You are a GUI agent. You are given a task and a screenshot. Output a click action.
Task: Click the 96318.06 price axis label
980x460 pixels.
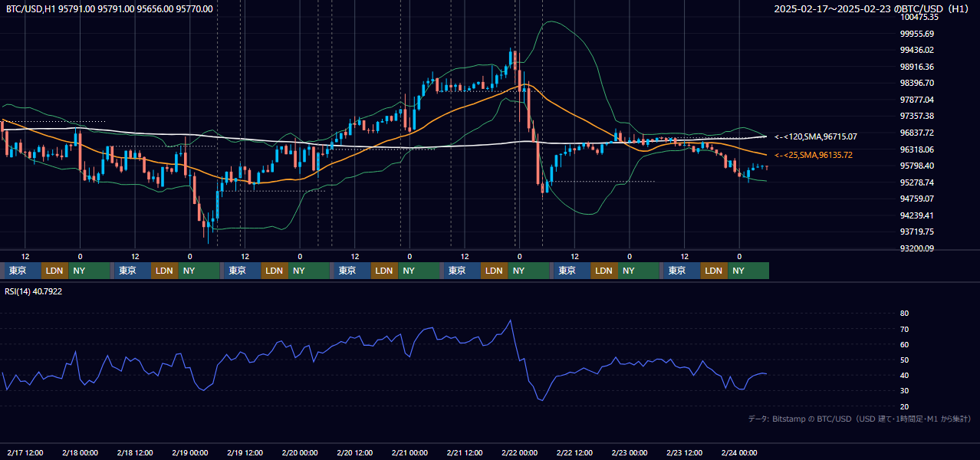tap(917, 149)
